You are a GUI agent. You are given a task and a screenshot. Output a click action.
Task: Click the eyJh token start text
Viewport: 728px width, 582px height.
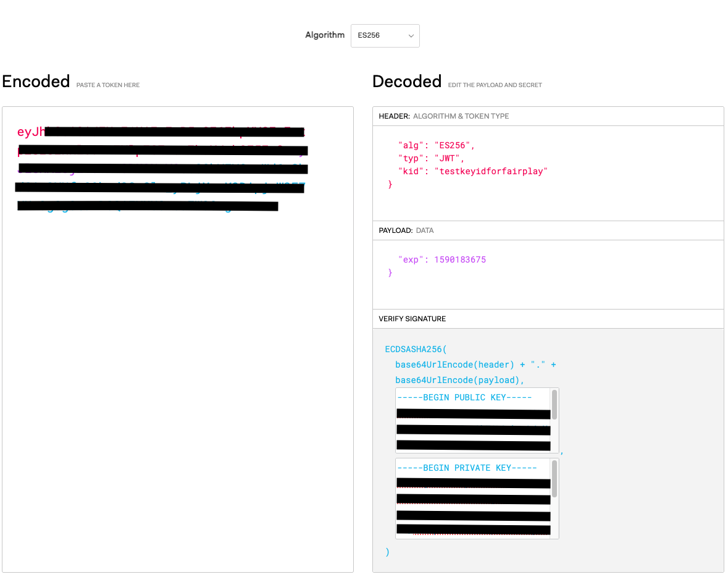(31, 132)
